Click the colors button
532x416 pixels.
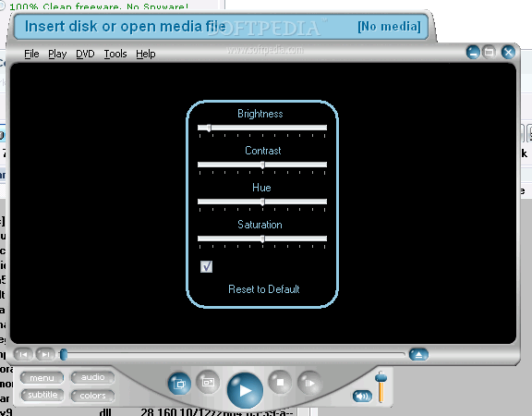(92, 396)
